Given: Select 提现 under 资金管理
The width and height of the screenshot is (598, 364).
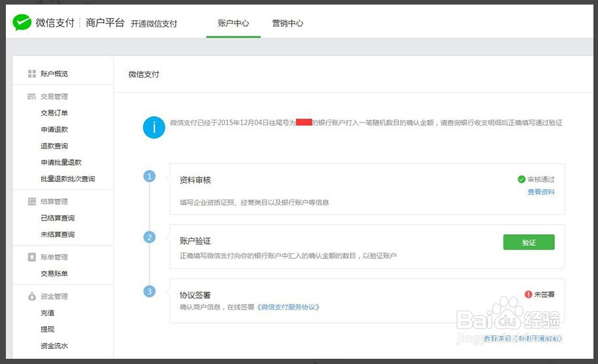Looking at the screenshot, I should tap(47, 329).
